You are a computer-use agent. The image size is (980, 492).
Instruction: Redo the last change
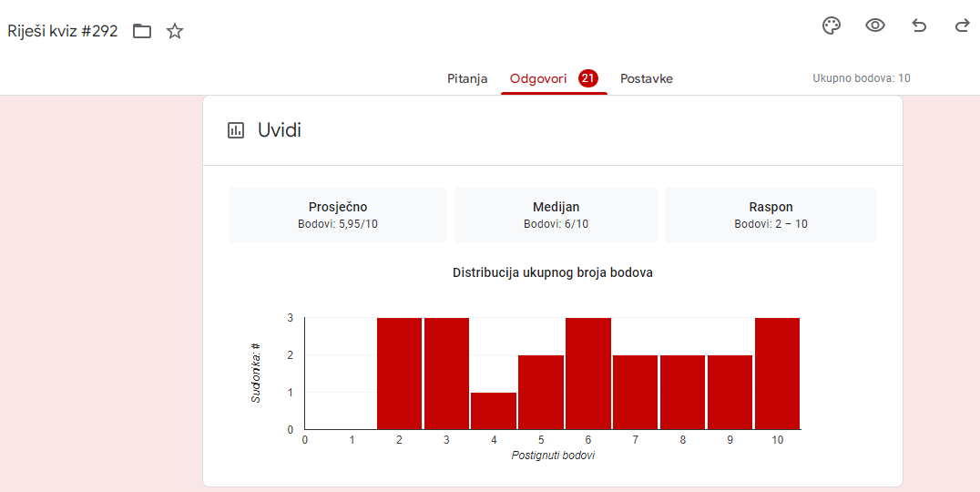(963, 26)
